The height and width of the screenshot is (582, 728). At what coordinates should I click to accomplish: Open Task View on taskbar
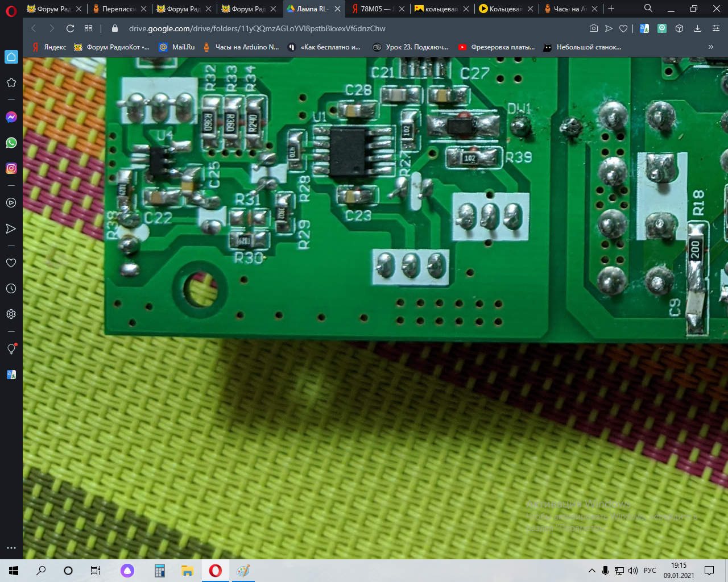pyautogui.click(x=96, y=571)
